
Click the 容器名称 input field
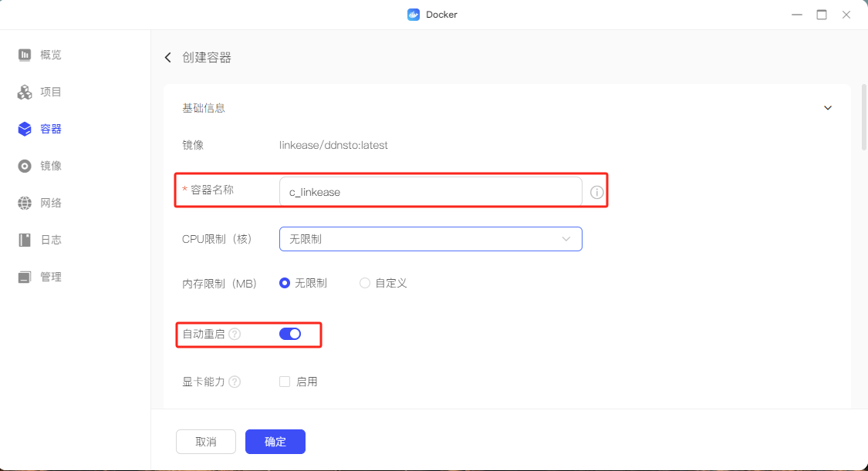431,192
